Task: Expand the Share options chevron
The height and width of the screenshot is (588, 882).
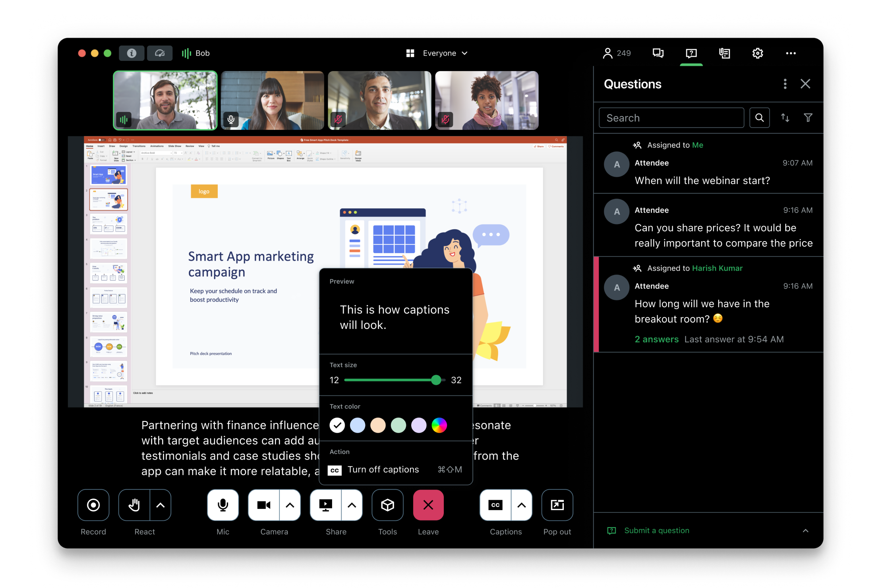Action: pos(351,505)
